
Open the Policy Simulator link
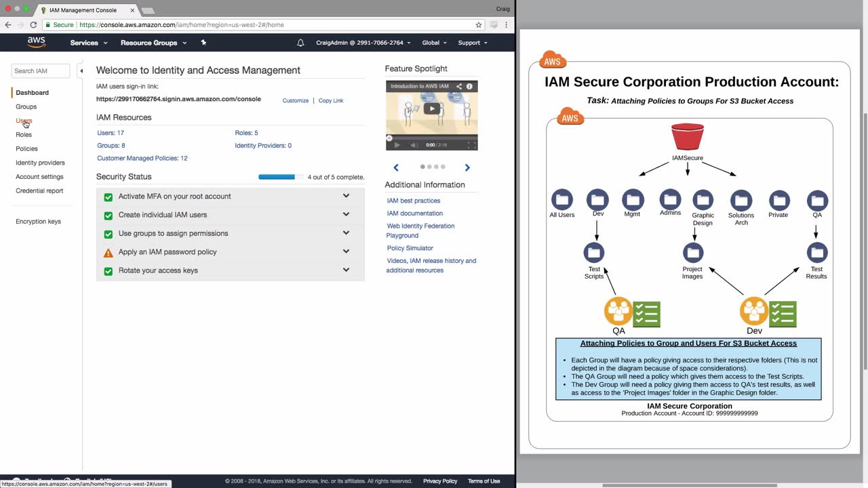410,248
